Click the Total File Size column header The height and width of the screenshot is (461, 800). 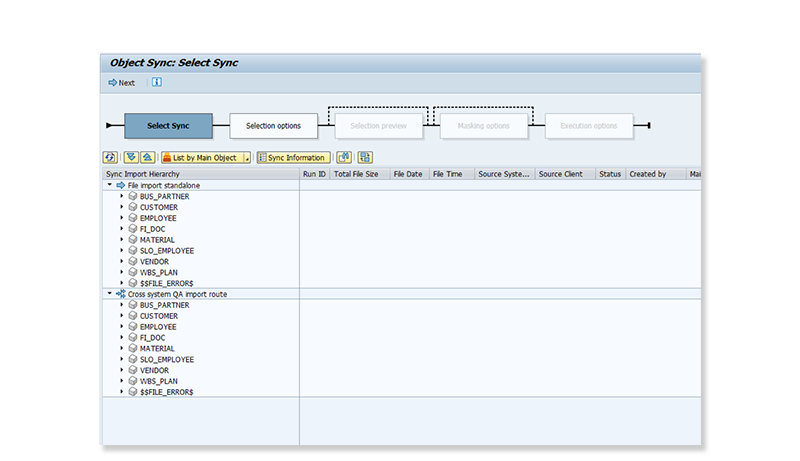pos(356,174)
